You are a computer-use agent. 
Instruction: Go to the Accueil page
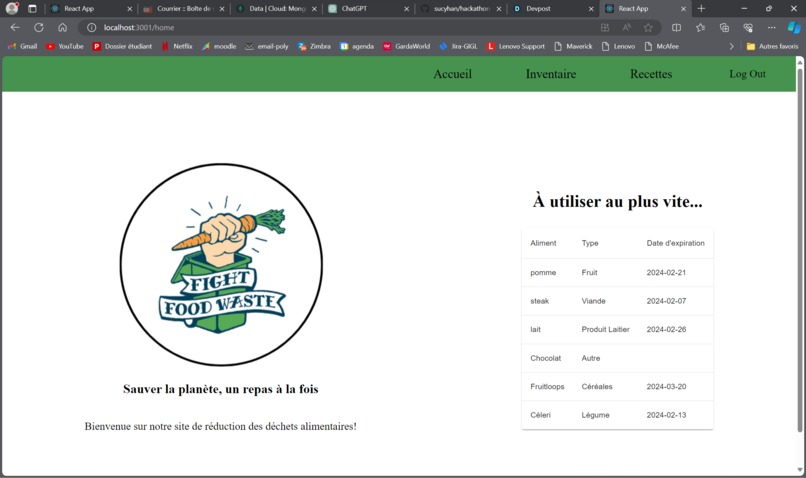coord(452,74)
